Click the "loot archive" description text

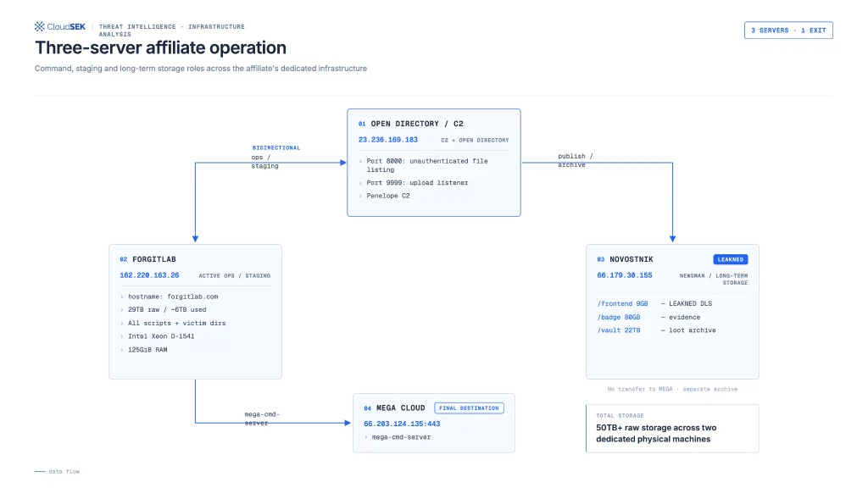coord(692,330)
